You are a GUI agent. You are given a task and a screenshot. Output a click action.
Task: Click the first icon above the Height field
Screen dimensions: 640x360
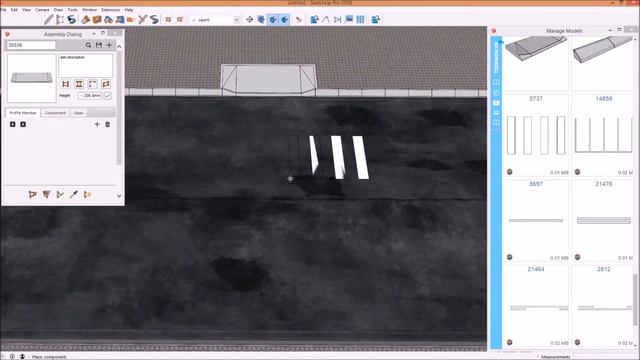click(x=66, y=84)
